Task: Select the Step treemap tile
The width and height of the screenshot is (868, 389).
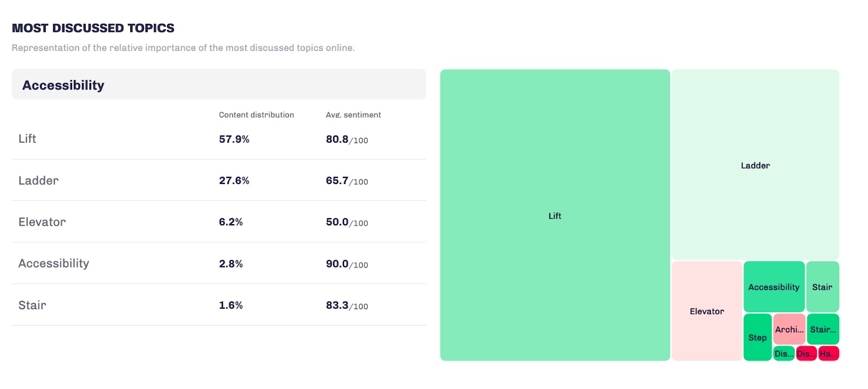Action: coord(757,337)
